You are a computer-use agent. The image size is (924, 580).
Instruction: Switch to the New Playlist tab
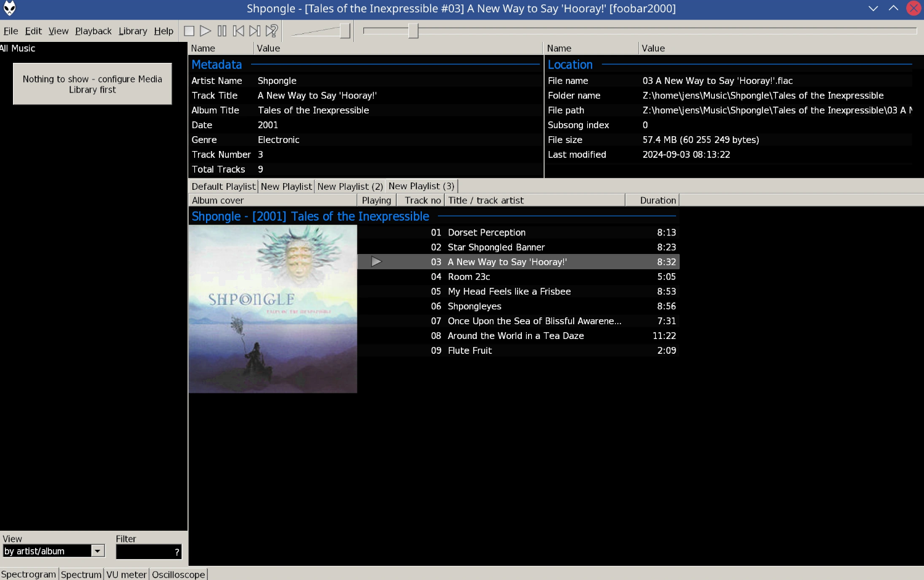coord(286,186)
